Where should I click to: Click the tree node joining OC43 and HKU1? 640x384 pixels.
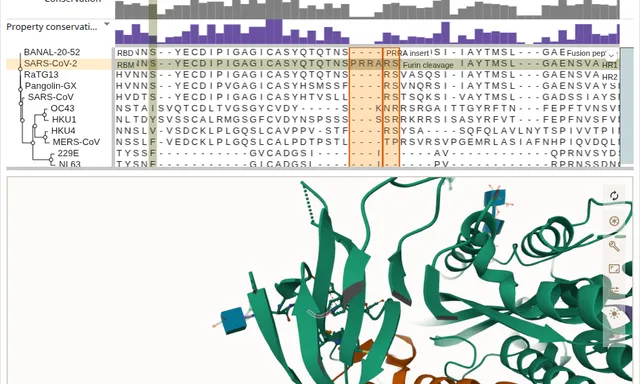(x=44, y=114)
